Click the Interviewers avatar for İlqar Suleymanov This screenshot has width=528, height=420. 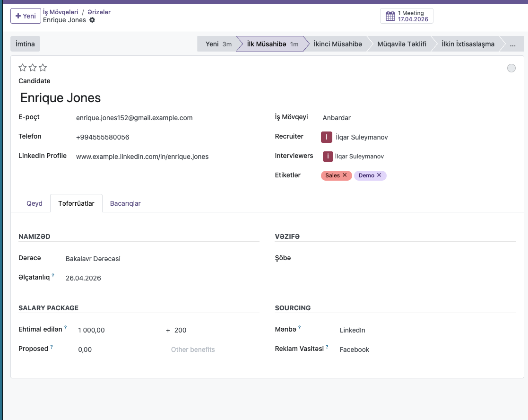(328, 156)
